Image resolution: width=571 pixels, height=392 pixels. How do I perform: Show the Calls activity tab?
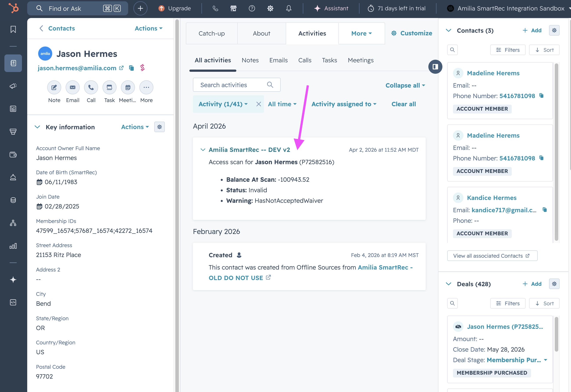point(305,60)
